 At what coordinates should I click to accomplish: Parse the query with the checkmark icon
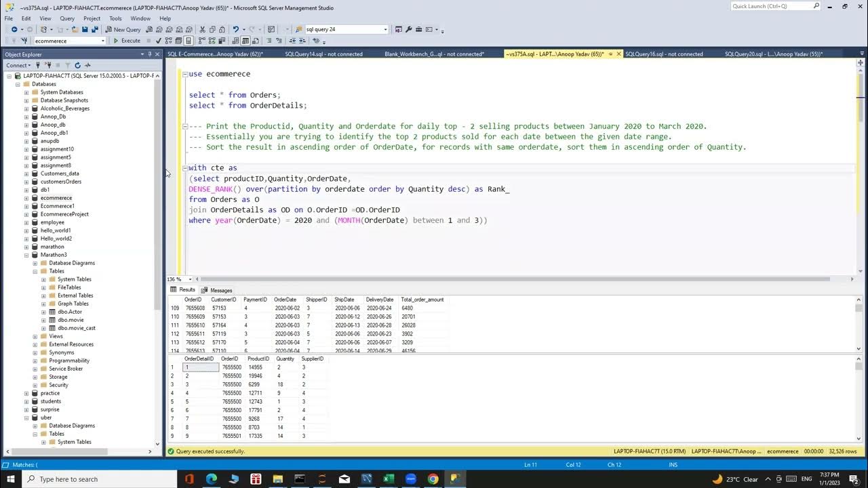(158, 41)
